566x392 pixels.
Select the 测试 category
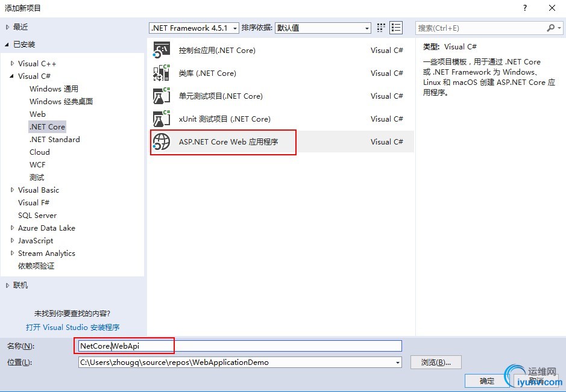point(37,177)
